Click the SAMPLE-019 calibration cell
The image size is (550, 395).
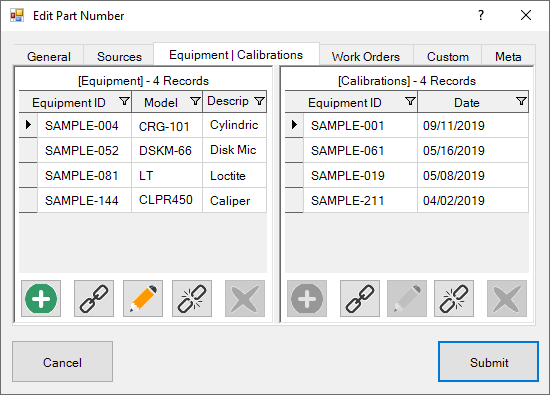(361, 175)
